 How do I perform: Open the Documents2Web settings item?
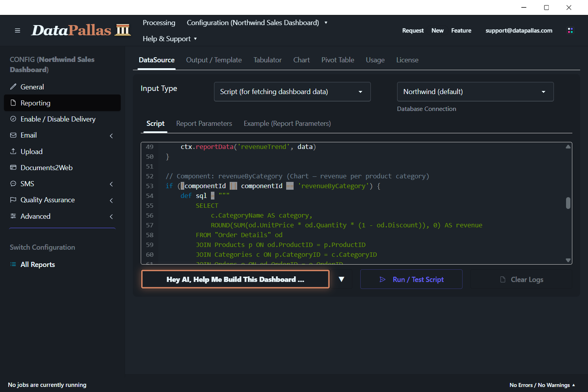[62, 167]
